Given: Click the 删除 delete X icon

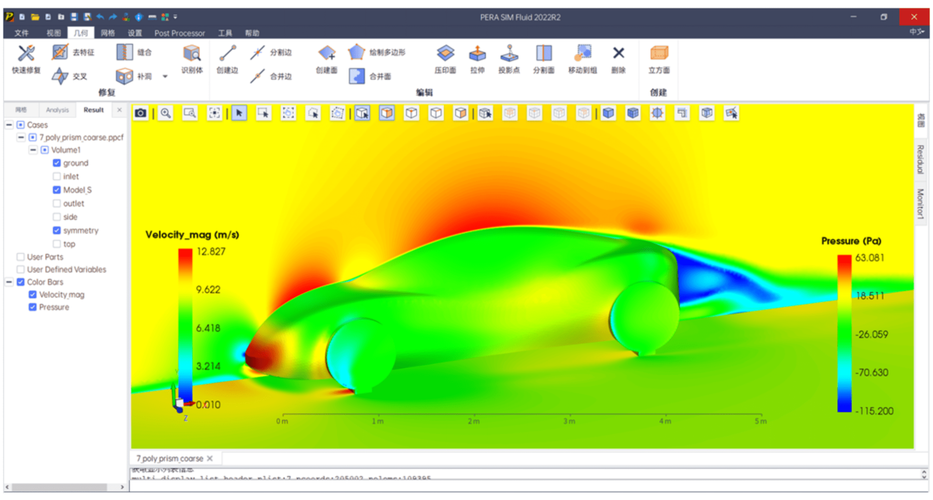Looking at the screenshot, I should [x=619, y=54].
